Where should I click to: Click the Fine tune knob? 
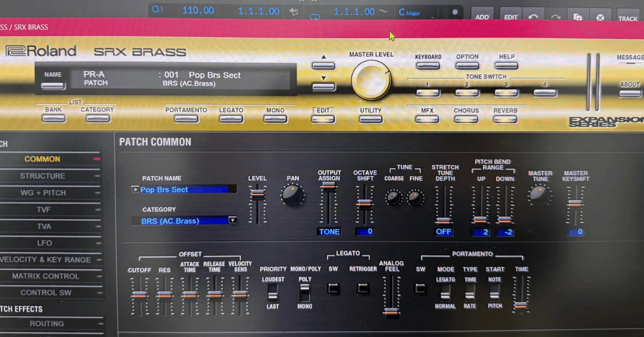[415, 198]
